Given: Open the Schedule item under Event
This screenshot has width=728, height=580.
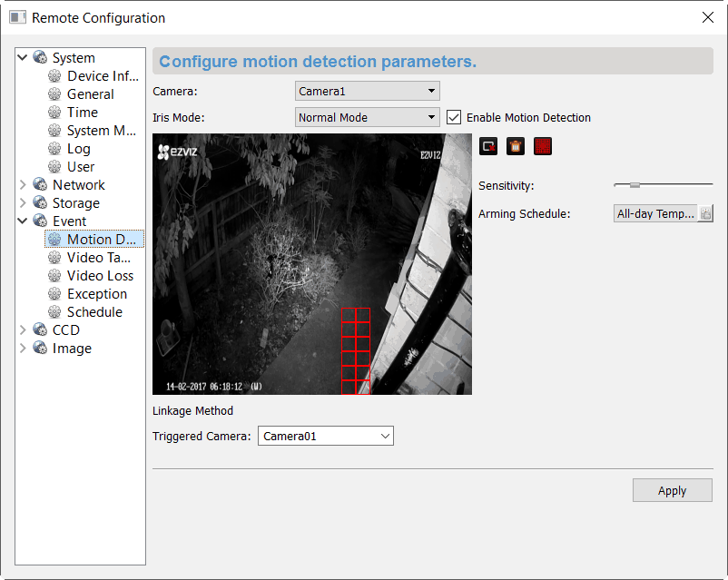Looking at the screenshot, I should tap(94, 312).
